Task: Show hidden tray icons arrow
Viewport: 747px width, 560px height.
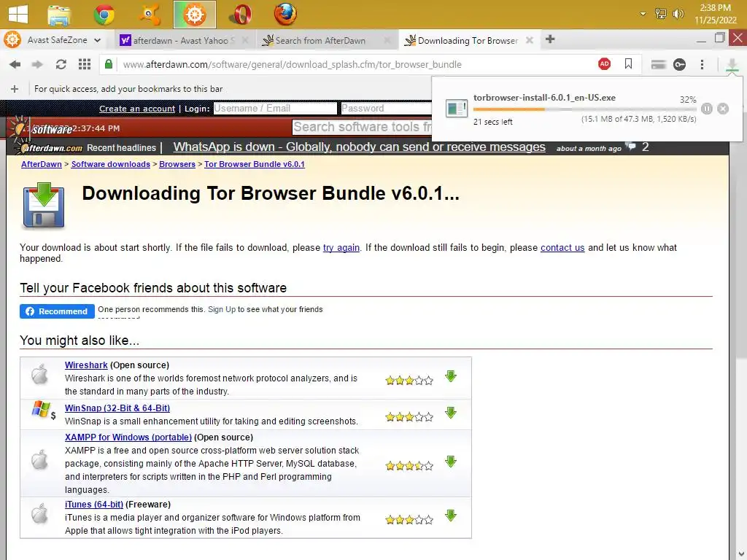Action: (643, 14)
